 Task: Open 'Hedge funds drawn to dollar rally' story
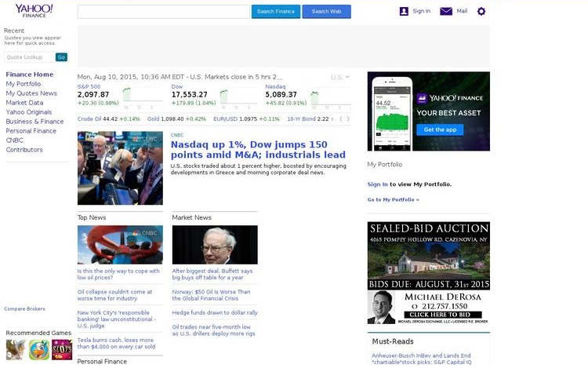[215, 312]
